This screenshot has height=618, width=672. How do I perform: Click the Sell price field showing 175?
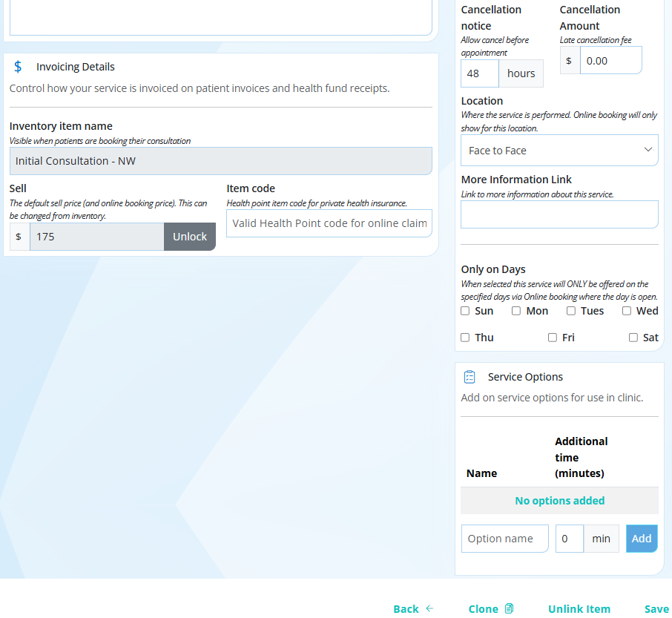tap(97, 237)
